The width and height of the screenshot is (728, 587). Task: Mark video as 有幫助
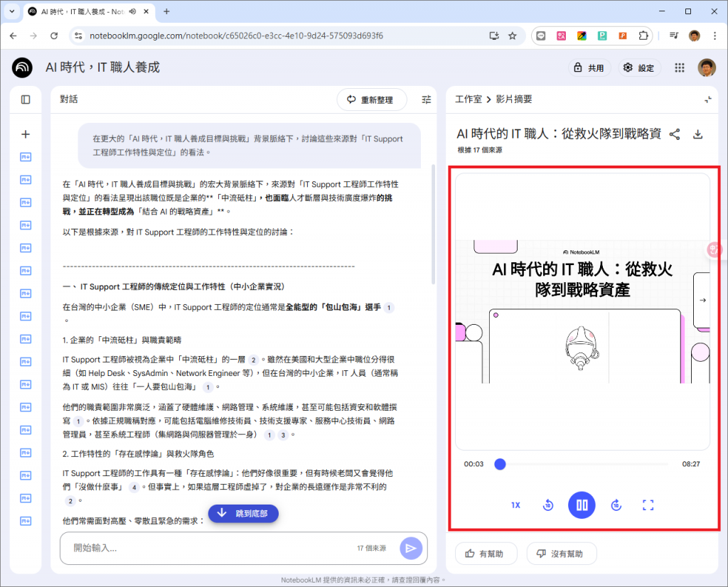[486, 554]
